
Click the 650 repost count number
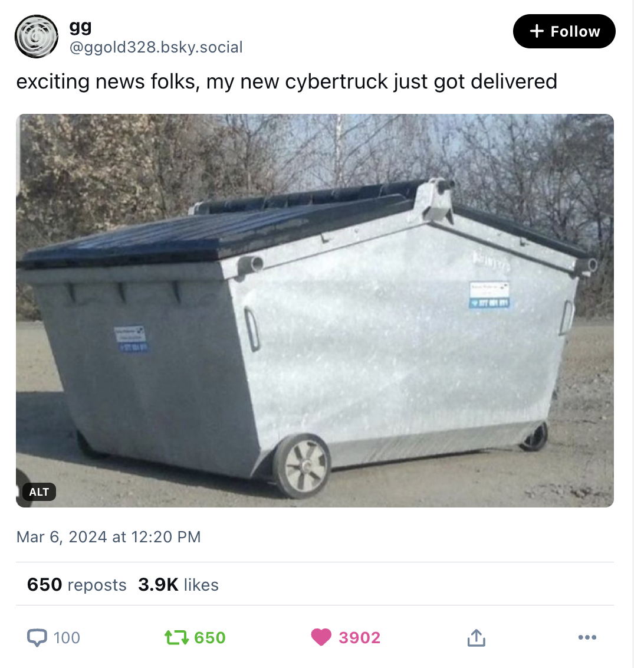[x=210, y=638]
